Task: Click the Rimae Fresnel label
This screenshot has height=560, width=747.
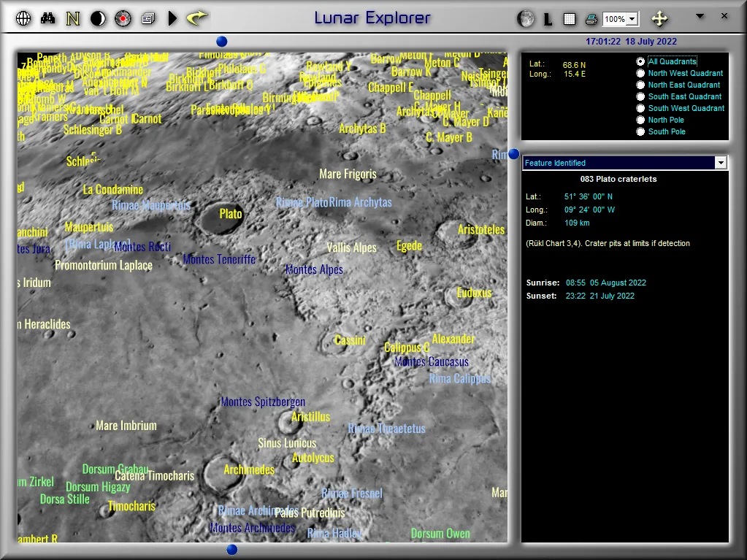Action: click(x=351, y=494)
